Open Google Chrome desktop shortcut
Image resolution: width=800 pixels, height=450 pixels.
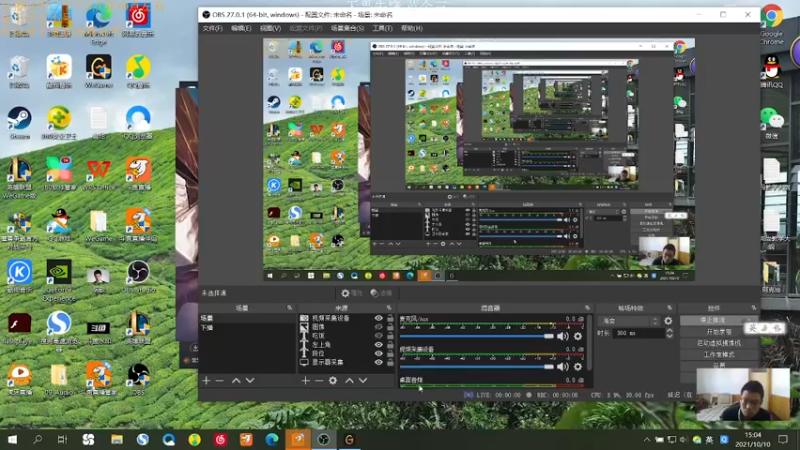771,23
